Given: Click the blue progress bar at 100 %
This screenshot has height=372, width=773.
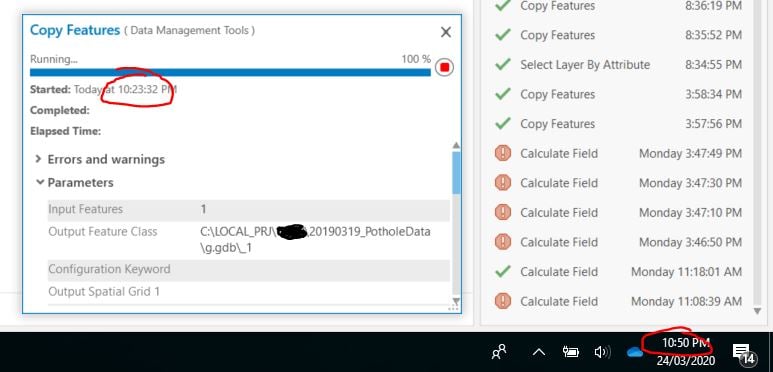Looking at the screenshot, I should 230,72.
